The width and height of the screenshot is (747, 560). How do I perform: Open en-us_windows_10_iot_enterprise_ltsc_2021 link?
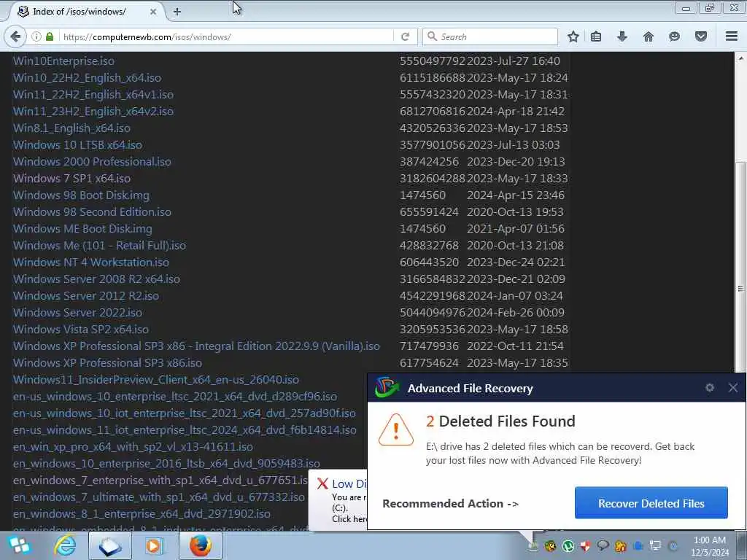click(x=185, y=413)
